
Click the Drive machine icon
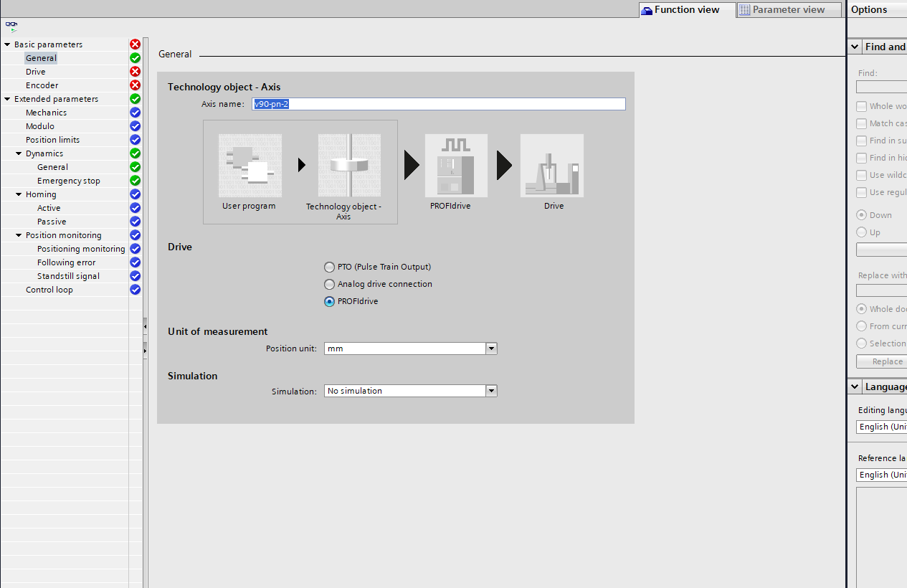[552, 166]
